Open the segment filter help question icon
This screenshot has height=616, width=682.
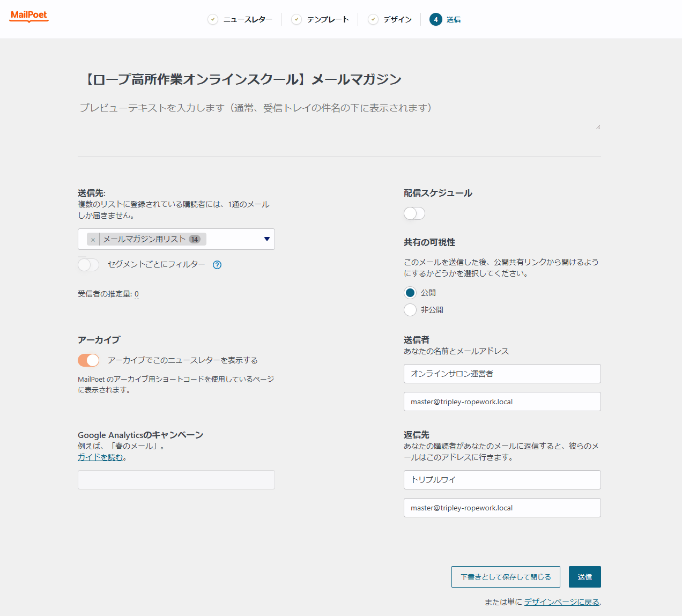coord(217,264)
